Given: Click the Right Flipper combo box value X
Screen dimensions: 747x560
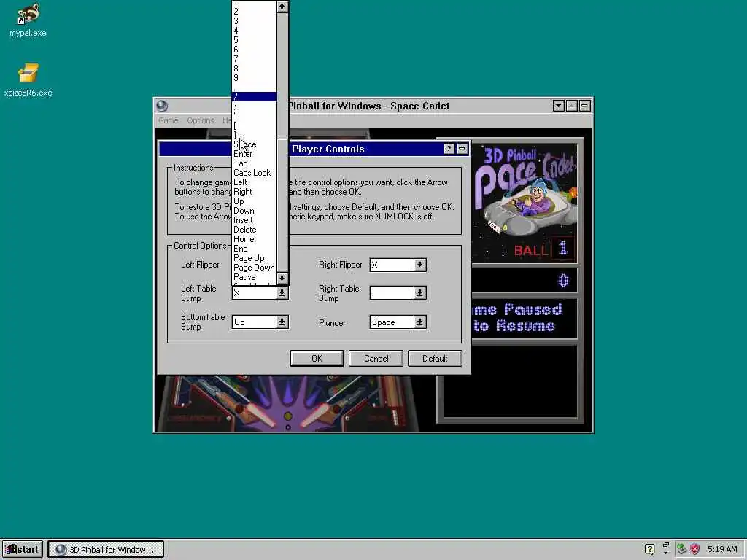Looking at the screenshot, I should click(x=392, y=265).
